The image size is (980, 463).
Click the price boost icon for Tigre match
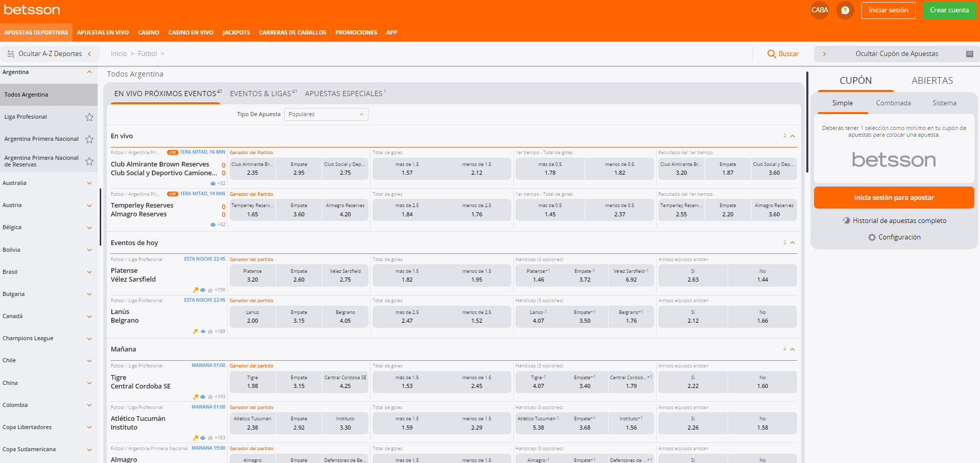[x=196, y=397]
